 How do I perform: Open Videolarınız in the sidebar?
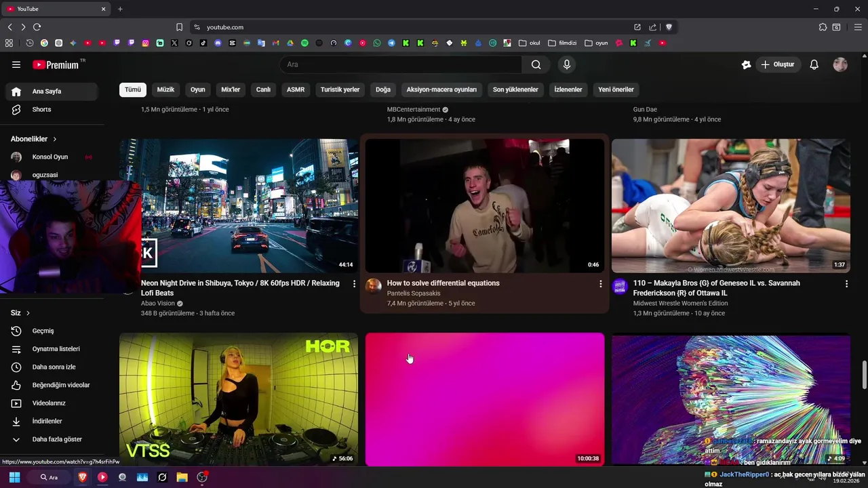pyautogui.click(x=52, y=403)
